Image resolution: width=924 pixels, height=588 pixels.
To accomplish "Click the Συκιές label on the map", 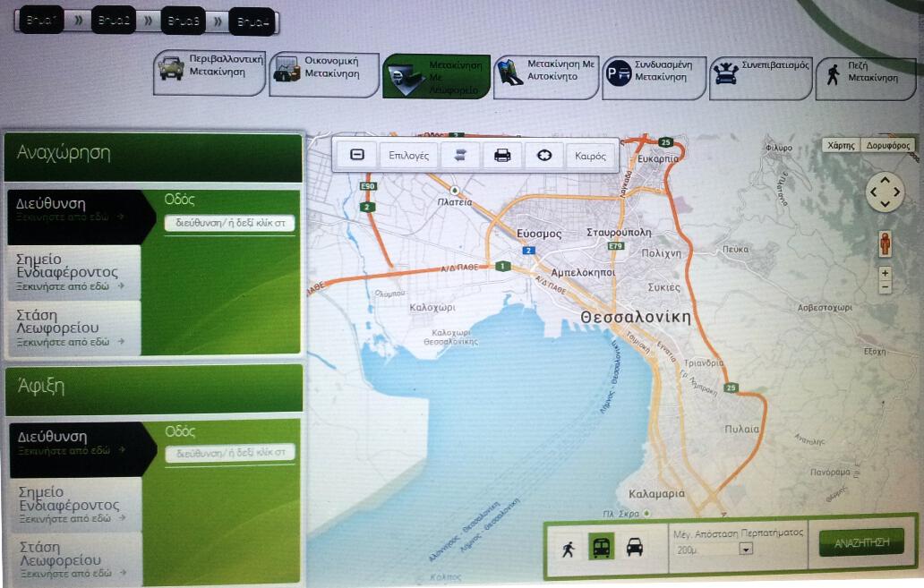I will click(663, 287).
